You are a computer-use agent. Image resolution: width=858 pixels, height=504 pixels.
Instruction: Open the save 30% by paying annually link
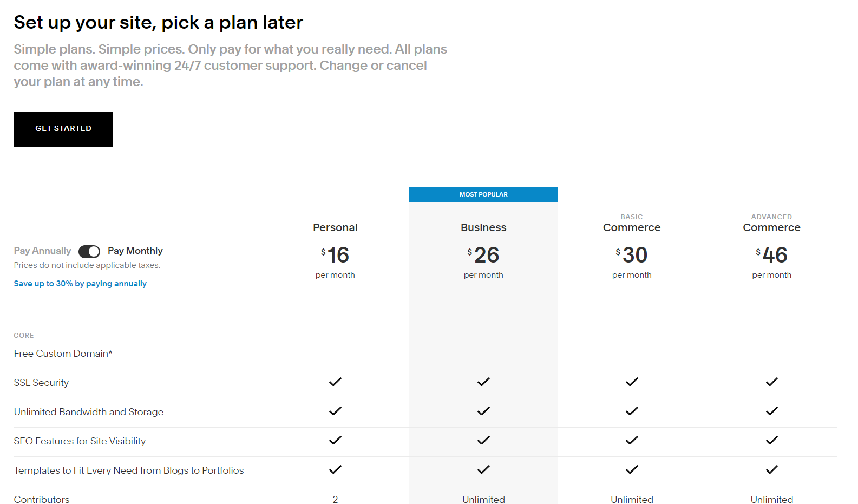coord(80,284)
